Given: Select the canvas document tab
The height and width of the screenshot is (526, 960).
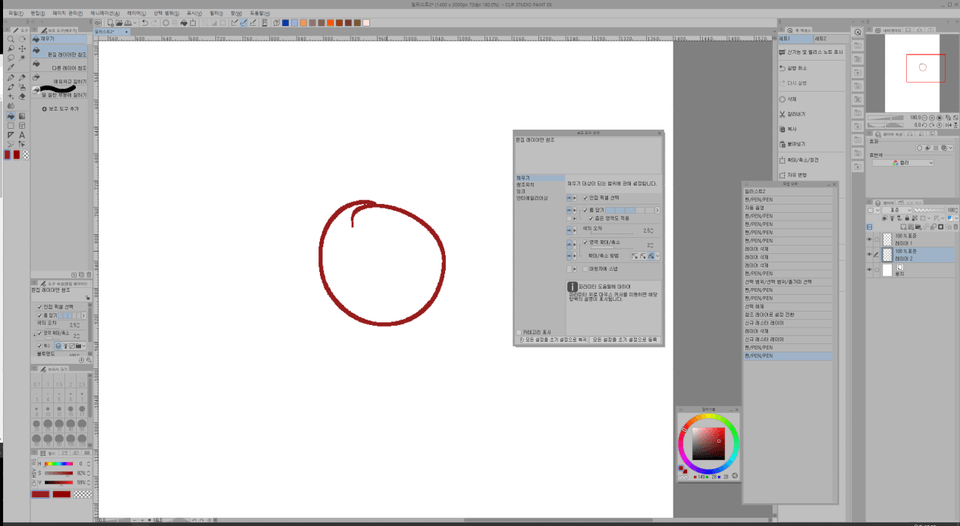Looking at the screenshot, I should [x=111, y=31].
